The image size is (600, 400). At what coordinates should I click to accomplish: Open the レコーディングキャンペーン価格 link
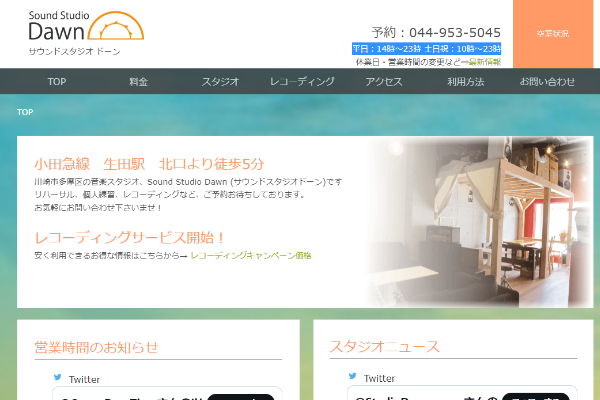251,256
